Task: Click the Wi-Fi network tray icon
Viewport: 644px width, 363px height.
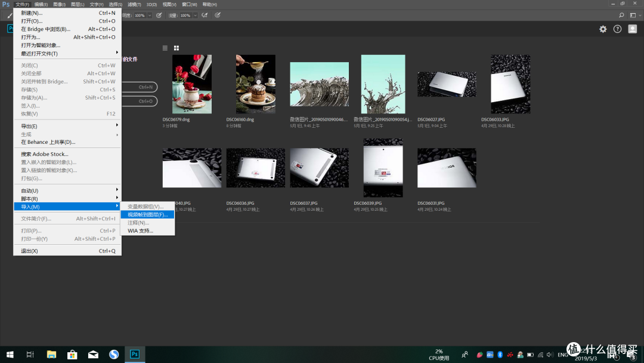Action: [x=540, y=355]
